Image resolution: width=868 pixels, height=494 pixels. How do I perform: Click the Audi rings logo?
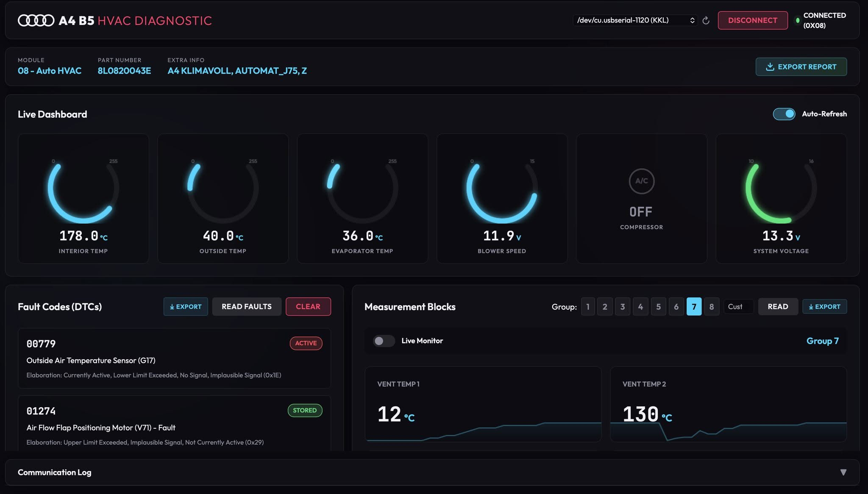pos(36,20)
